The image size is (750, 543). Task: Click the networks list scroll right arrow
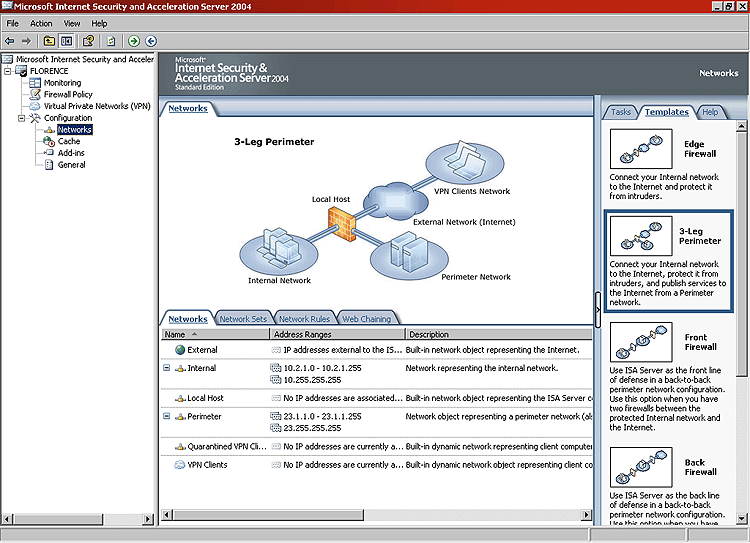tap(586, 515)
